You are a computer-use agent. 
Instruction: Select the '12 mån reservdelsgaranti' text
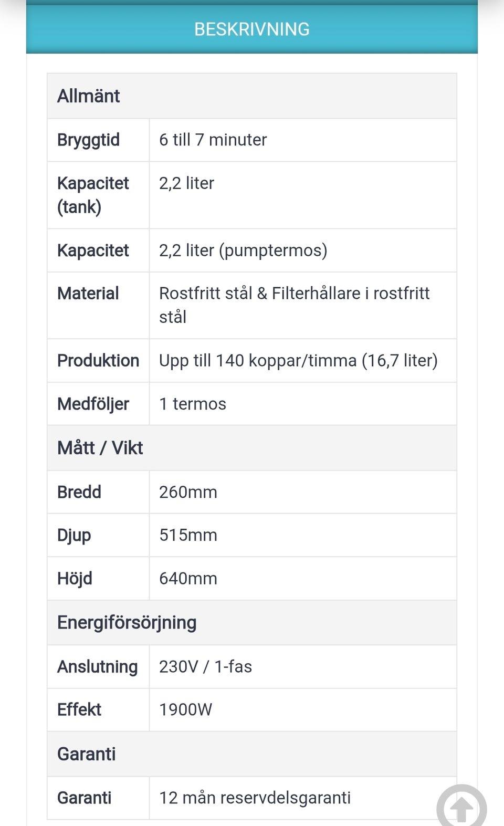255,798
